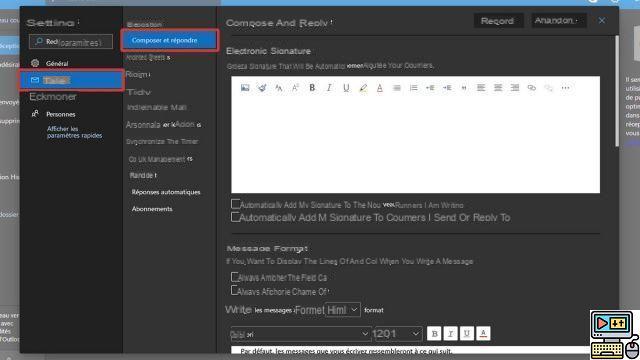Viewport: 640px width, 360px height.
Task: Open Réponses automatiques settings
Action: pos(166,192)
